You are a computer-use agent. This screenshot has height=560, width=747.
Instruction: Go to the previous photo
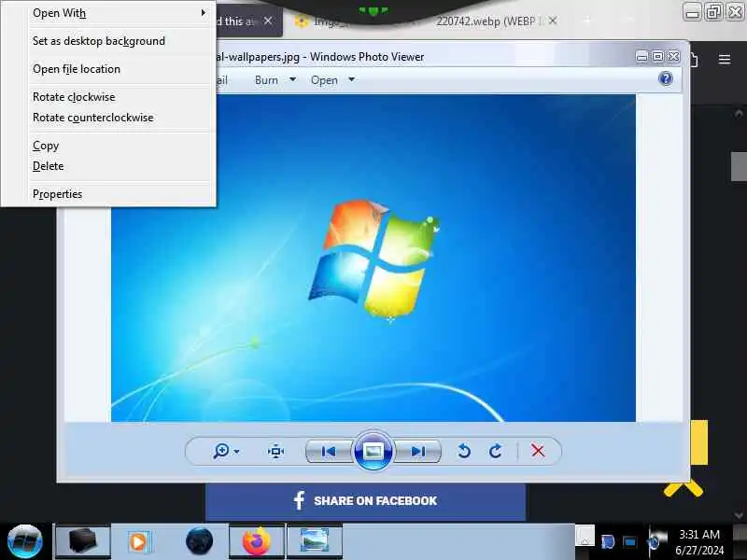(x=329, y=451)
